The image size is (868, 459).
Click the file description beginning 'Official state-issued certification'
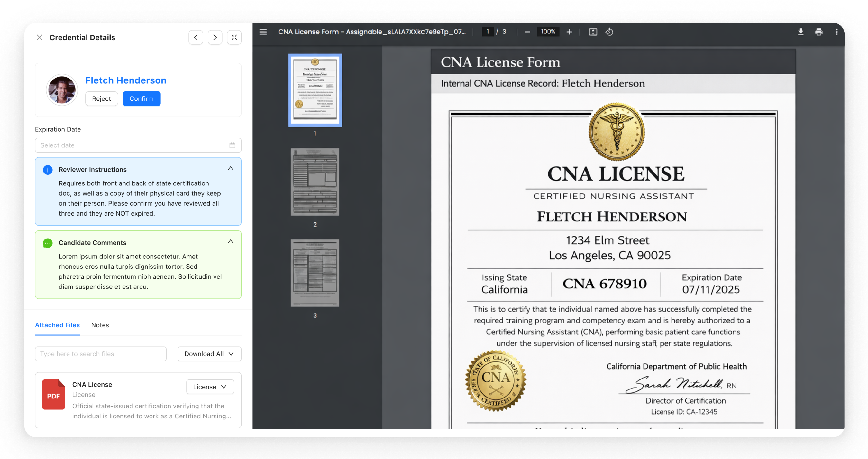[151, 411]
